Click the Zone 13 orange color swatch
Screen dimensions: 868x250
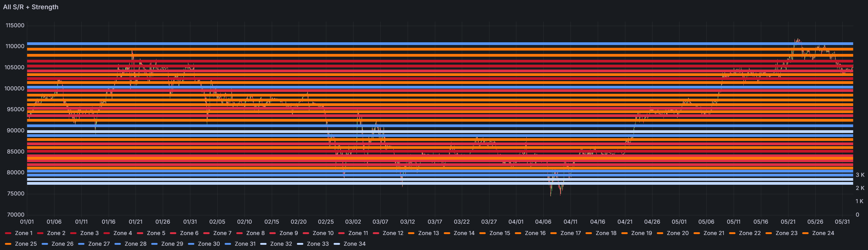(411, 233)
